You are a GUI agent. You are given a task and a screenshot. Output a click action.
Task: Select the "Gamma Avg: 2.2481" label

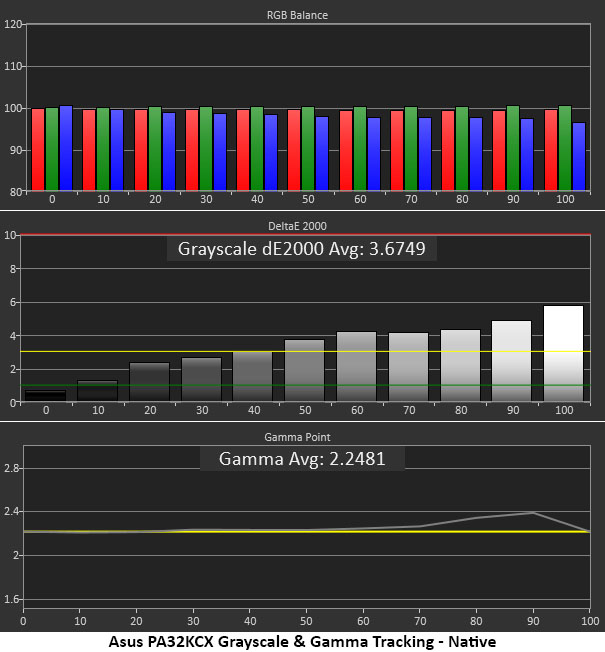pos(302,459)
